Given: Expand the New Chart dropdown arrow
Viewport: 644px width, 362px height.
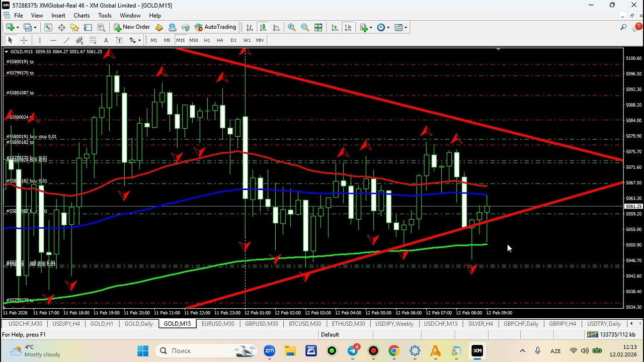Looking at the screenshot, I should tap(17, 27).
